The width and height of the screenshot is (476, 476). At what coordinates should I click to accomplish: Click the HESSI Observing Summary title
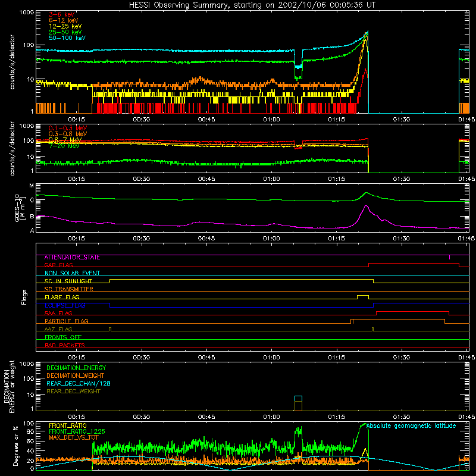(252, 5)
